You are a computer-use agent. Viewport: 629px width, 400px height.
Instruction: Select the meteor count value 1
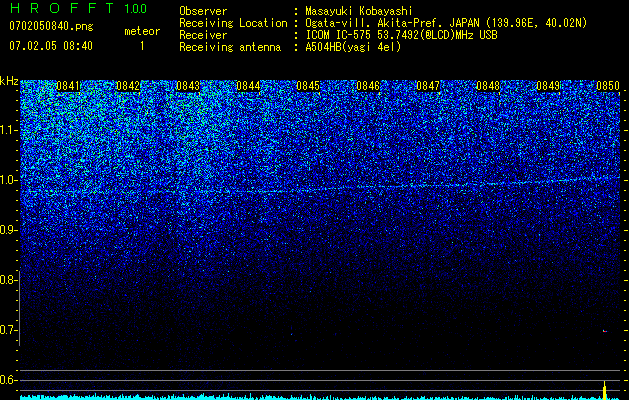tap(142, 46)
